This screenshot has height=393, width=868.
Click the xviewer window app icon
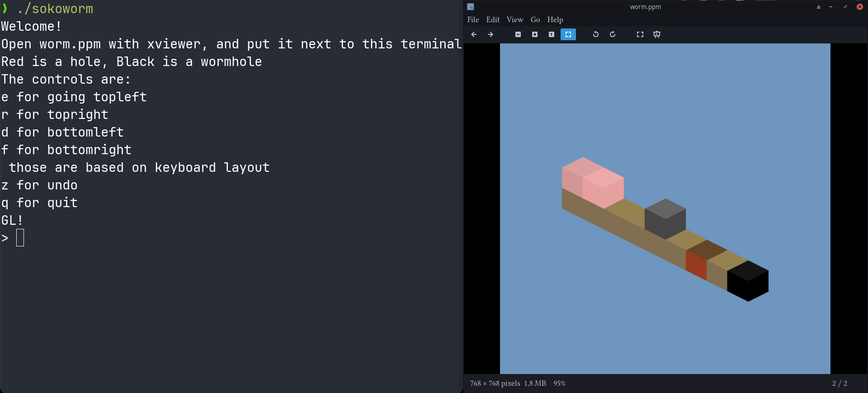tap(471, 7)
